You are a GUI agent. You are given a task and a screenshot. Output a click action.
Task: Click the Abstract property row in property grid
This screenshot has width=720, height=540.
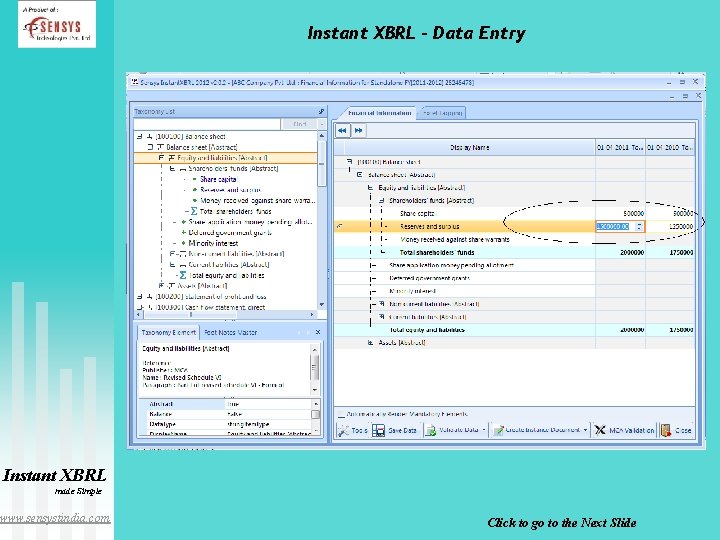[x=225, y=404]
